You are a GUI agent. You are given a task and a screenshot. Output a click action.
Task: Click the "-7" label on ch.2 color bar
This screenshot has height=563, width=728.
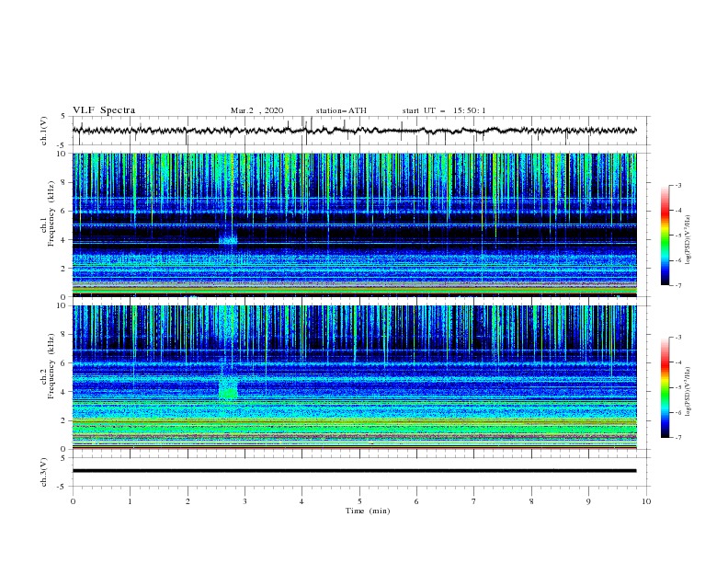point(678,438)
